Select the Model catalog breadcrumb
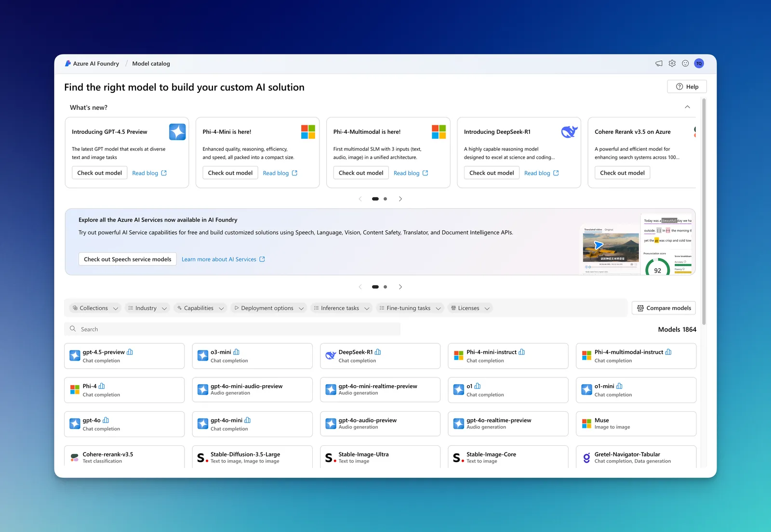 151,64
